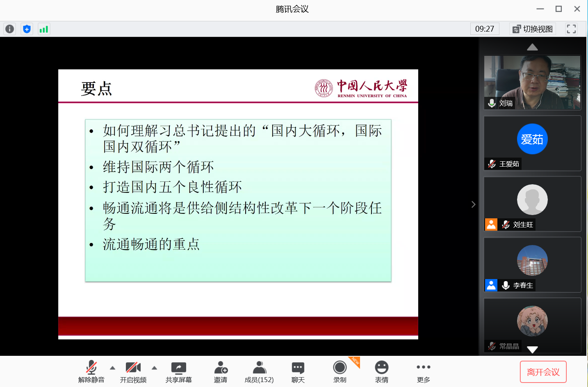Viewport: 588px width, 387px height.
Task: Open the 邀请 invite icon
Action: click(x=221, y=372)
